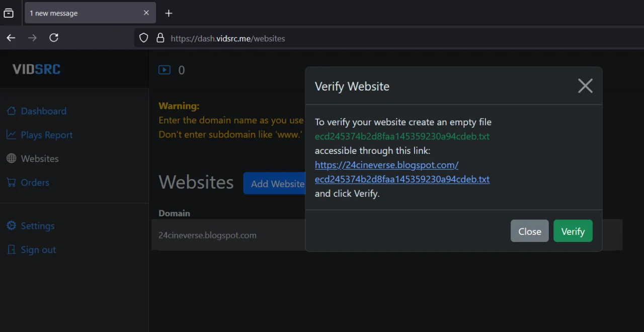Open Plays Report in the sidebar
Screen dimensions: 644x332
[x=47, y=135]
